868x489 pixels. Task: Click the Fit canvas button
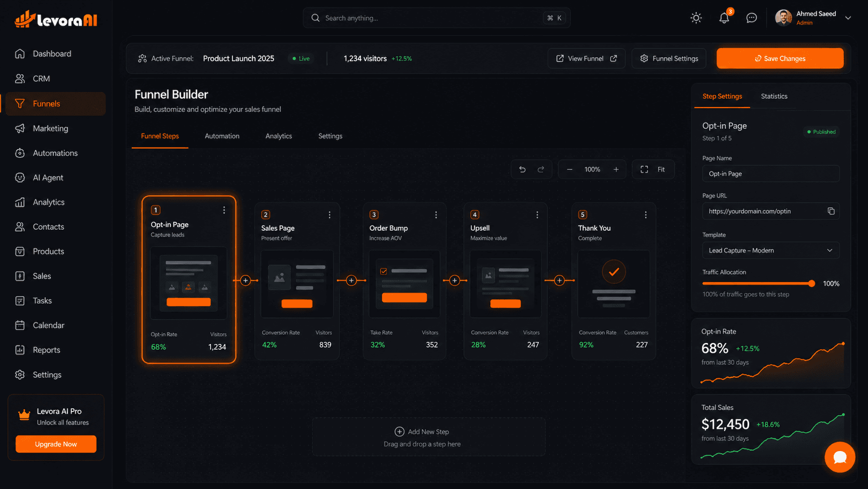click(653, 169)
